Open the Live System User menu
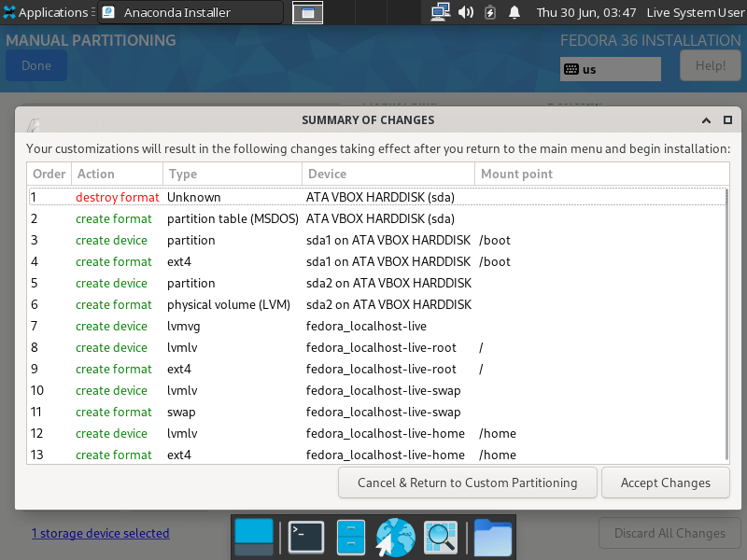 [695, 12]
